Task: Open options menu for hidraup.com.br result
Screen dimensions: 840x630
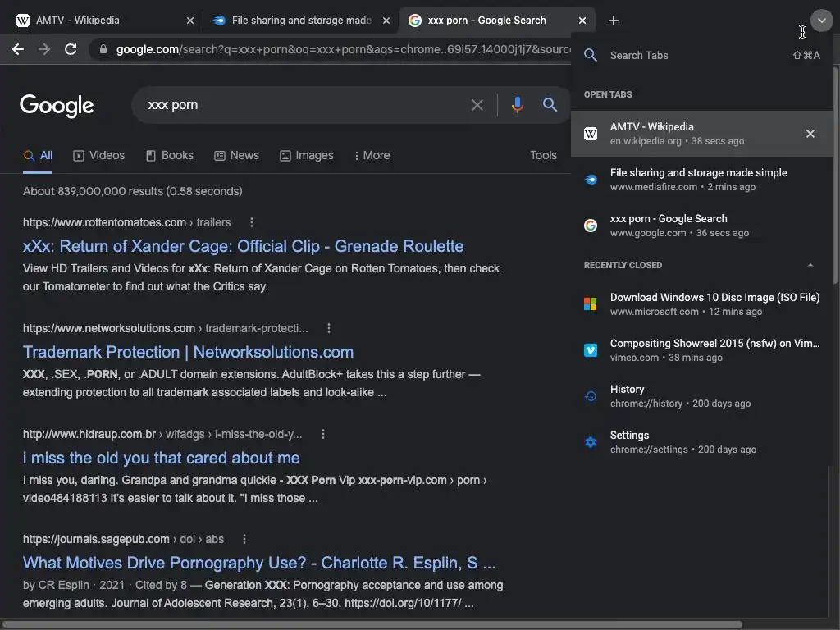Action: [323, 434]
